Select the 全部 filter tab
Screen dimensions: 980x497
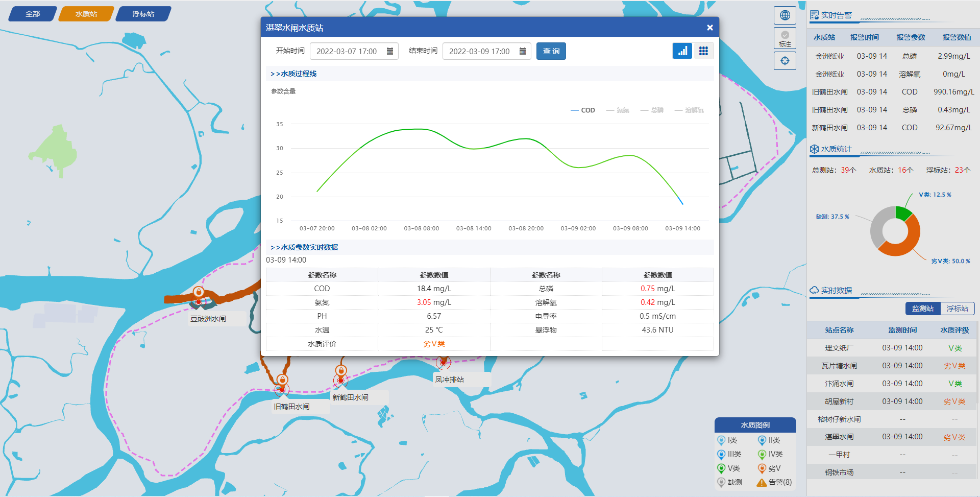33,14
